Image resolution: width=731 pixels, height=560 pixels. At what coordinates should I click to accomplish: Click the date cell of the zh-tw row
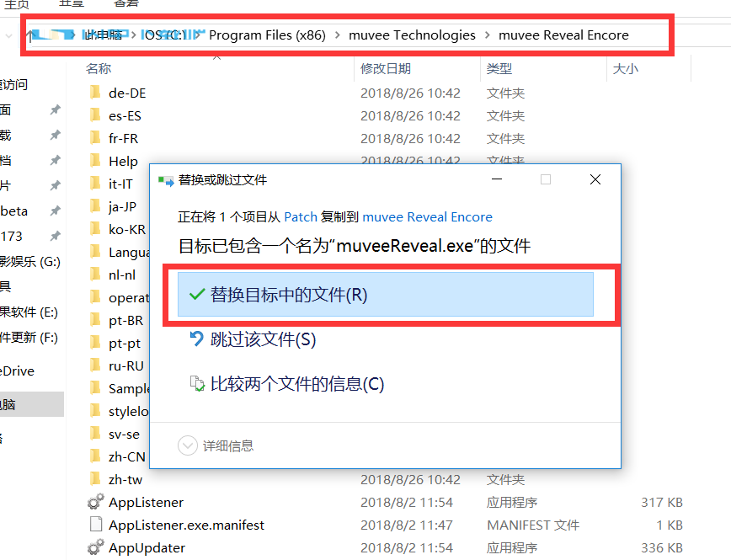(410, 479)
